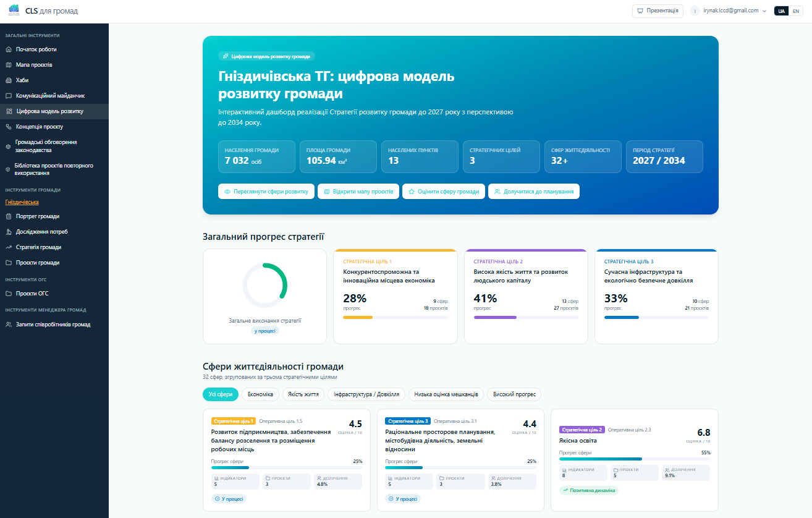Click the home icon beside Початок роботи
812x518 pixels.
(x=9, y=49)
